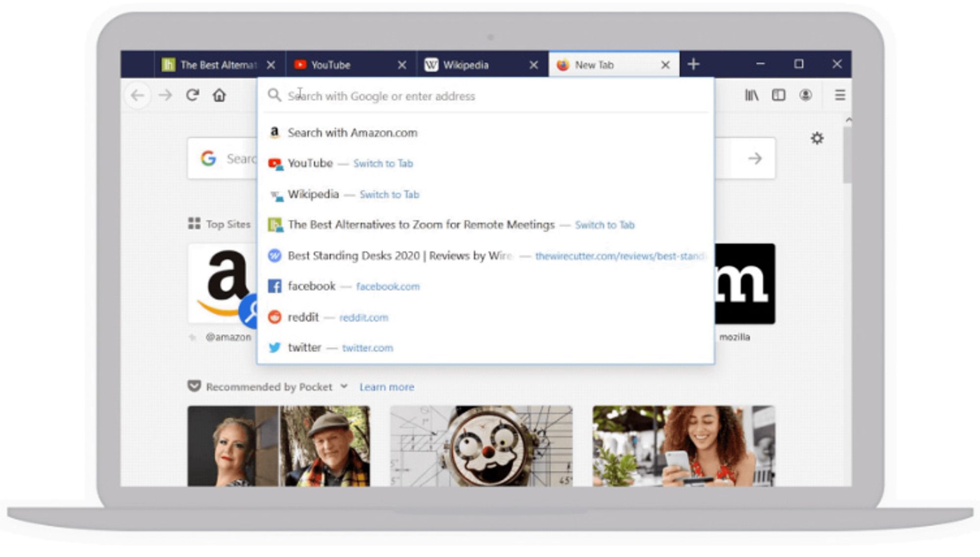980x557 pixels.
Task: Click the Wirecutter icon in suggestions
Action: pyautogui.click(x=275, y=255)
